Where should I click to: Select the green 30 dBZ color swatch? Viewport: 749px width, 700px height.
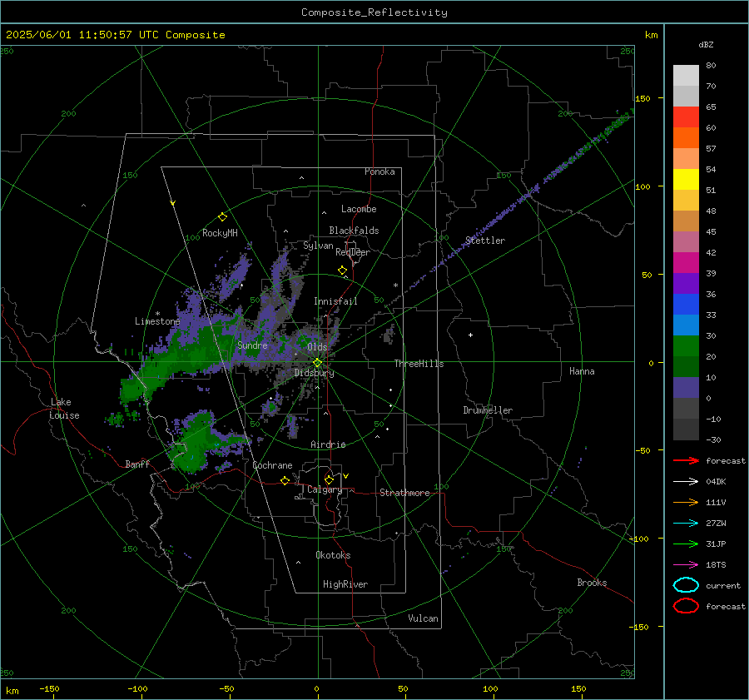686,345
